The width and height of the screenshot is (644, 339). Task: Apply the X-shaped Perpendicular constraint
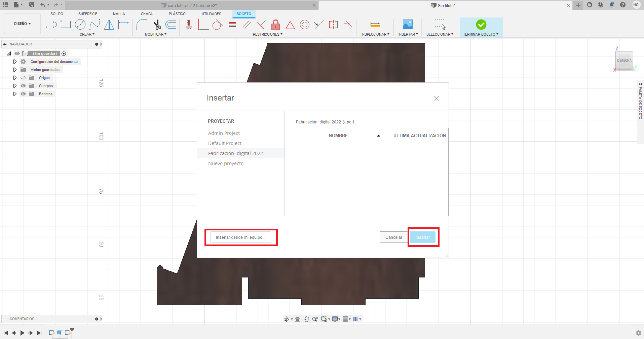[x=261, y=25]
